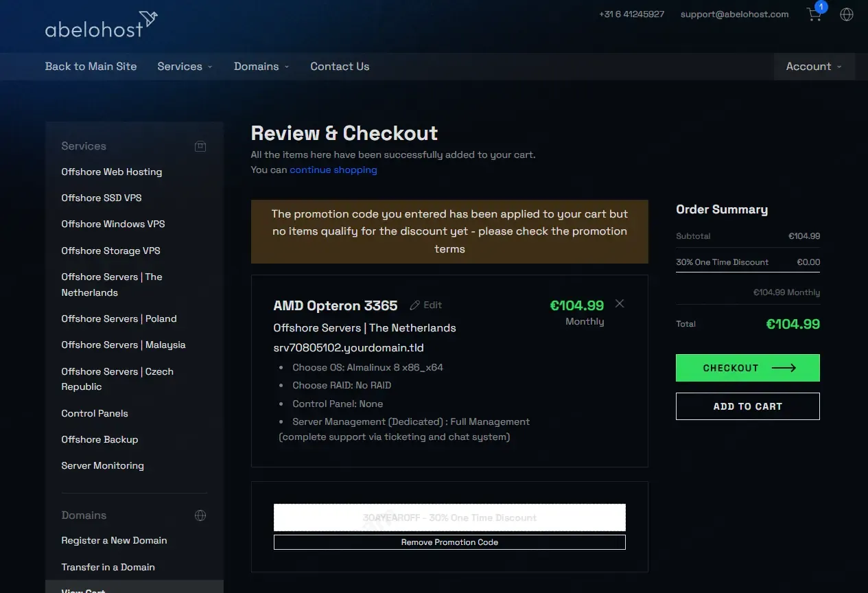The width and height of the screenshot is (868, 593).
Task: Click the Order Summary heading
Action: [x=722, y=209]
